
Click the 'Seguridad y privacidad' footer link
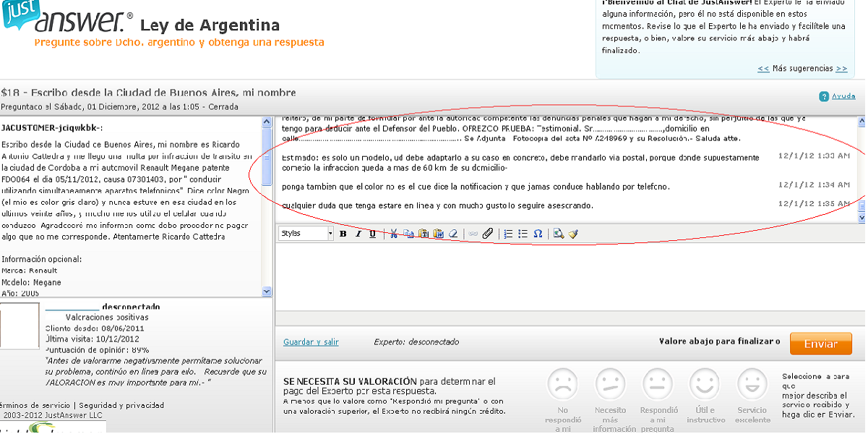coord(121,405)
